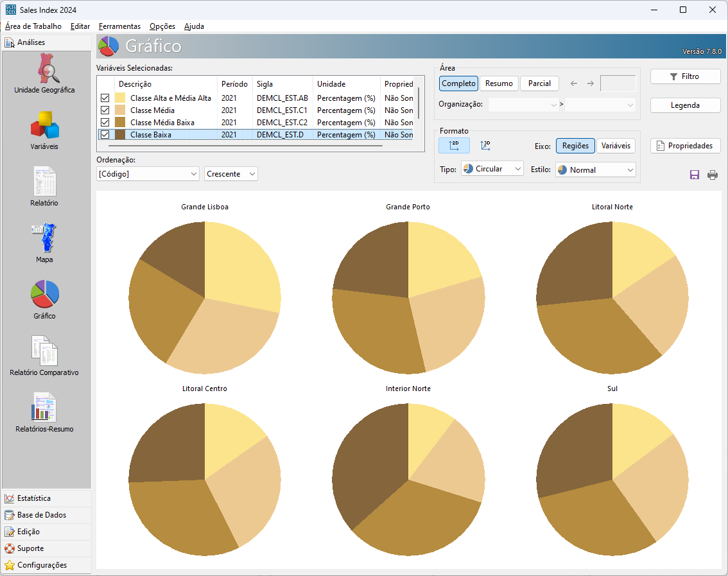Viewport: 728px width, 576px height.
Task: Open the Estilo Normal dropdown
Action: coord(595,170)
